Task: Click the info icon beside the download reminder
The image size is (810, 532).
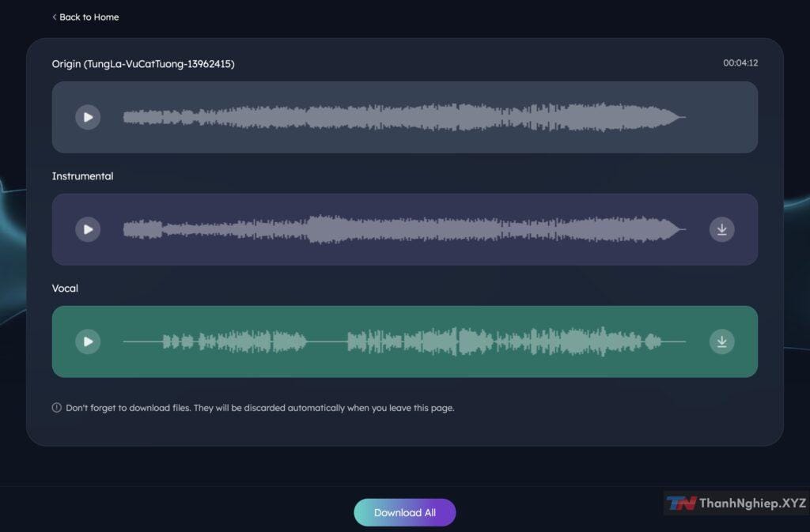Action: tap(57, 408)
